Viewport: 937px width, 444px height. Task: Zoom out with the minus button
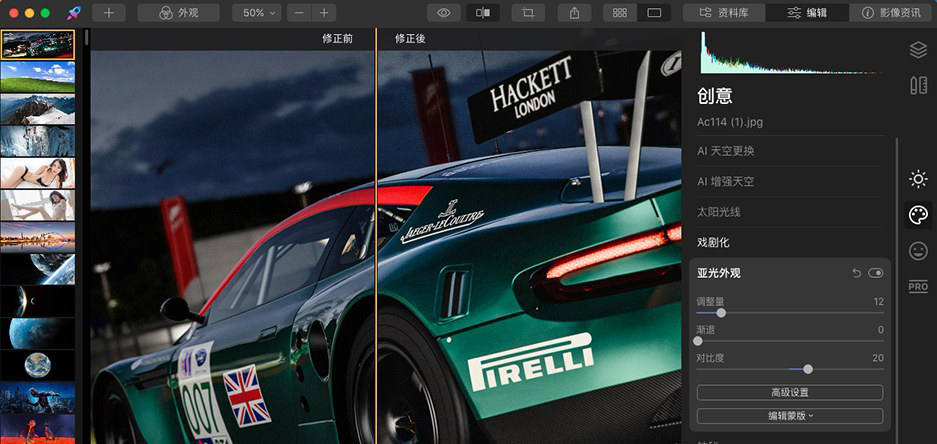click(x=299, y=13)
